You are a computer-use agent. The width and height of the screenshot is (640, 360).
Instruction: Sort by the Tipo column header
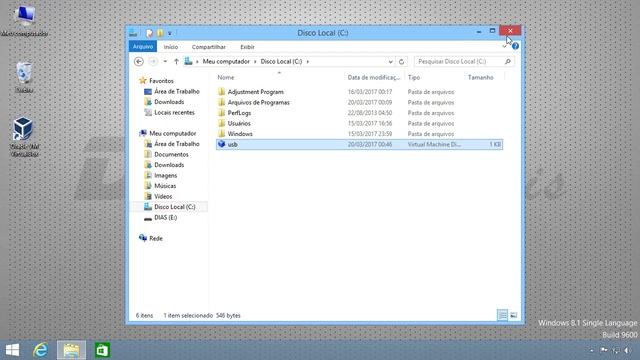pos(414,77)
